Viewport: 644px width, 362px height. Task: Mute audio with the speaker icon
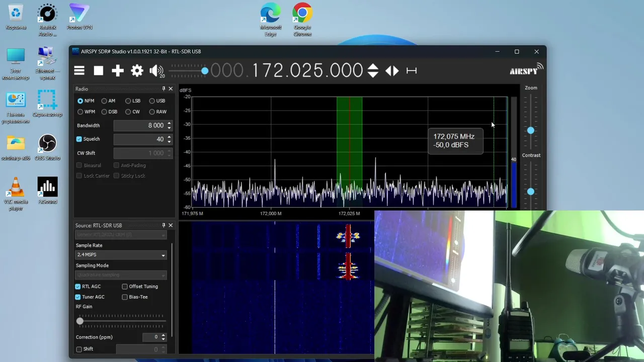[156, 71]
